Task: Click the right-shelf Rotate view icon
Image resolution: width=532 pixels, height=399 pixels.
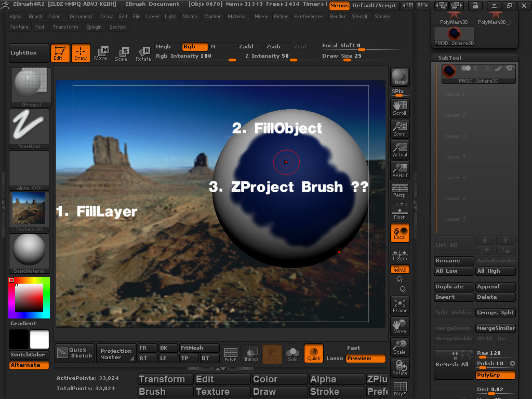Action: coord(400,368)
